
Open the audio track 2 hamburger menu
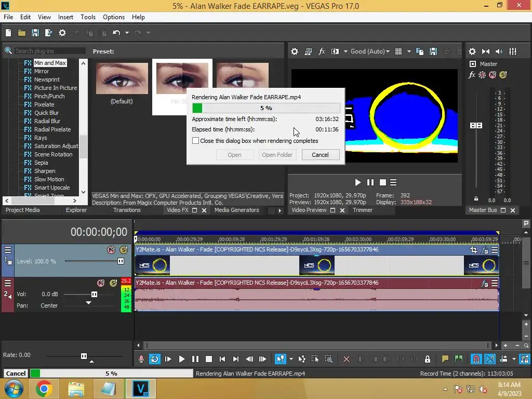point(7,283)
